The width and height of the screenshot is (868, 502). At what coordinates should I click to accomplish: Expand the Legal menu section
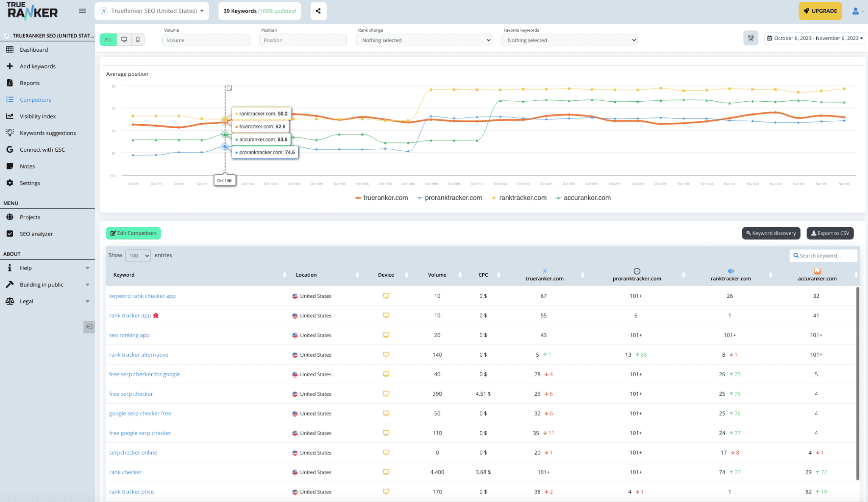click(47, 301)
